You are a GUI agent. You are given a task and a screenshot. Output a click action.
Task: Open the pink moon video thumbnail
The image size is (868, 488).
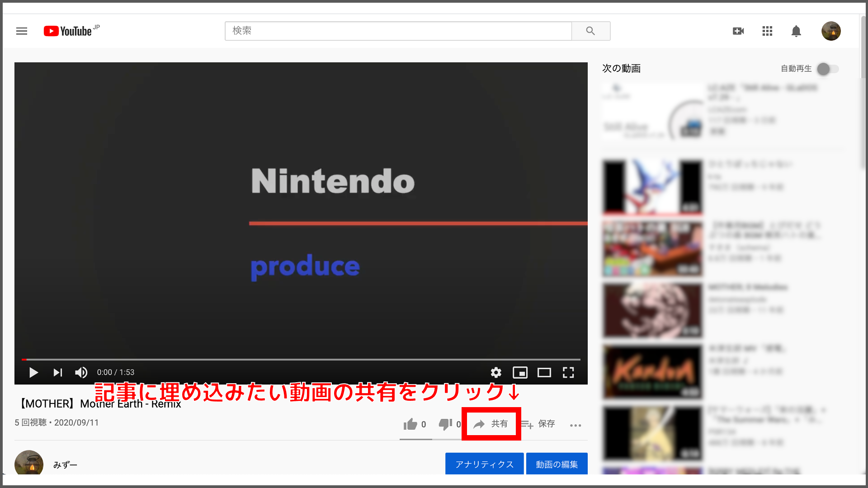coord(652,310)
